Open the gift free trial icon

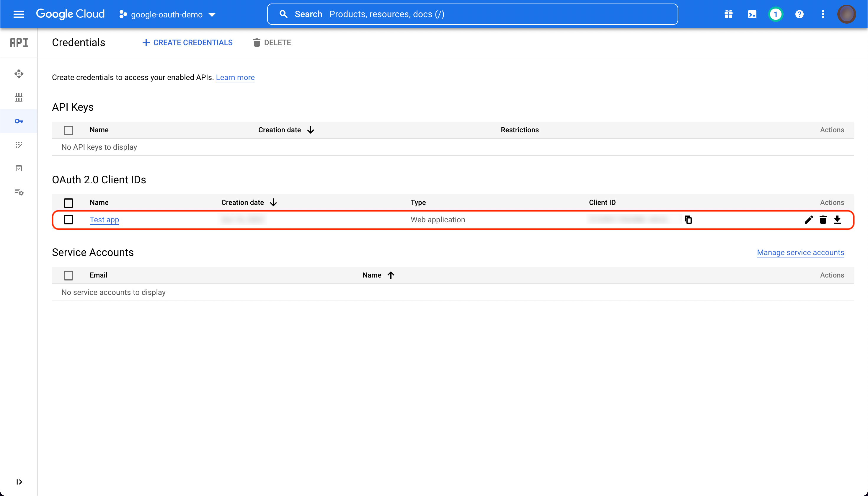pyautogui.click(x=728, y=14)
